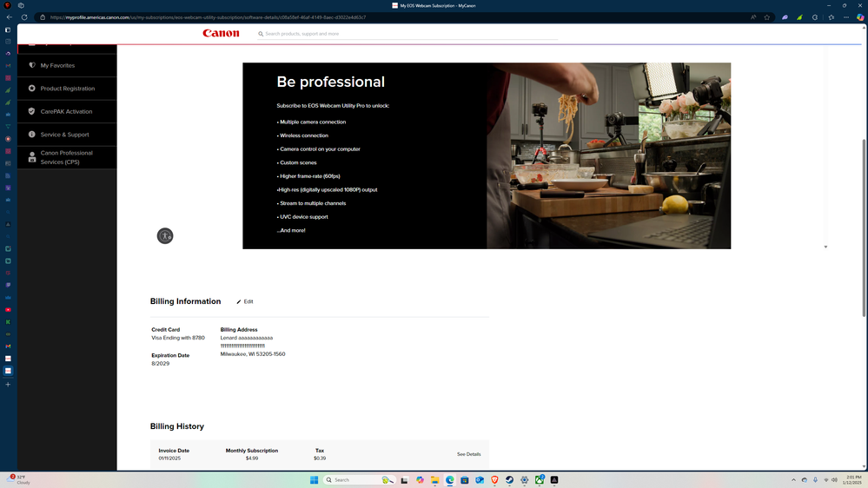Viewport: 868px width, 488px height.
Task: Show hidden system tray icons
Action: click(x=793, y=479)
